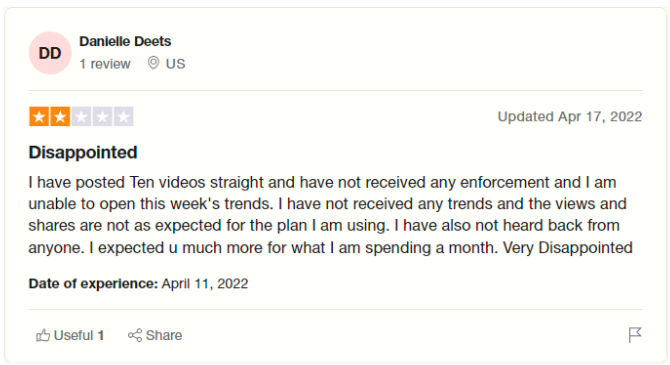Select the Share text button

(x=164, y=336)
